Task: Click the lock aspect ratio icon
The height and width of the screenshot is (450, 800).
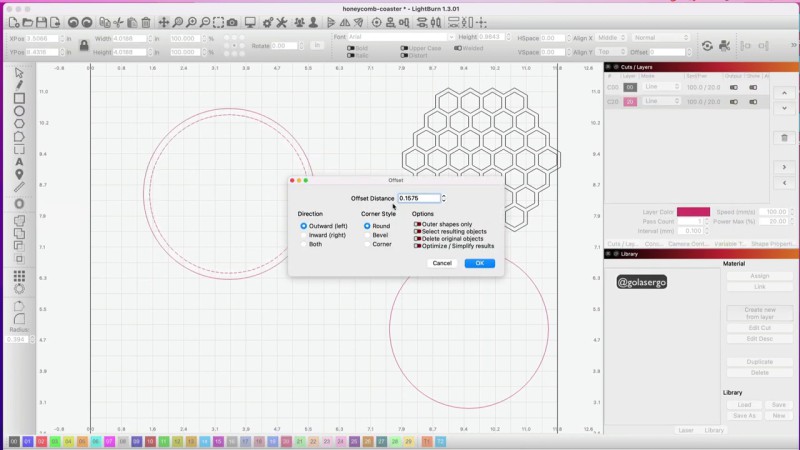Action: pos(82,44)
